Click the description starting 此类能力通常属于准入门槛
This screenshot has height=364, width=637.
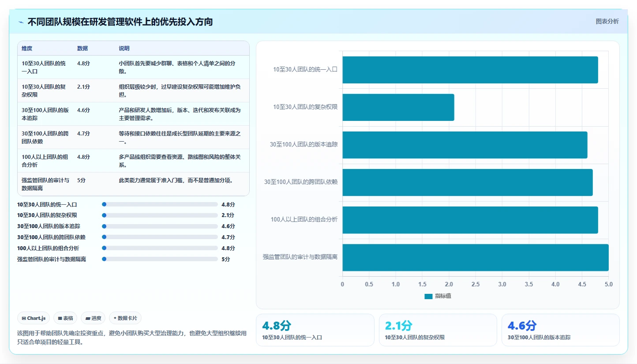[x=176, y=180]
